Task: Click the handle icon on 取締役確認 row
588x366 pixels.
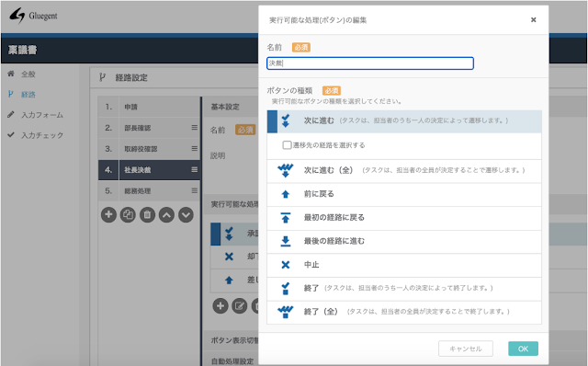Action: tap(194, 149)
